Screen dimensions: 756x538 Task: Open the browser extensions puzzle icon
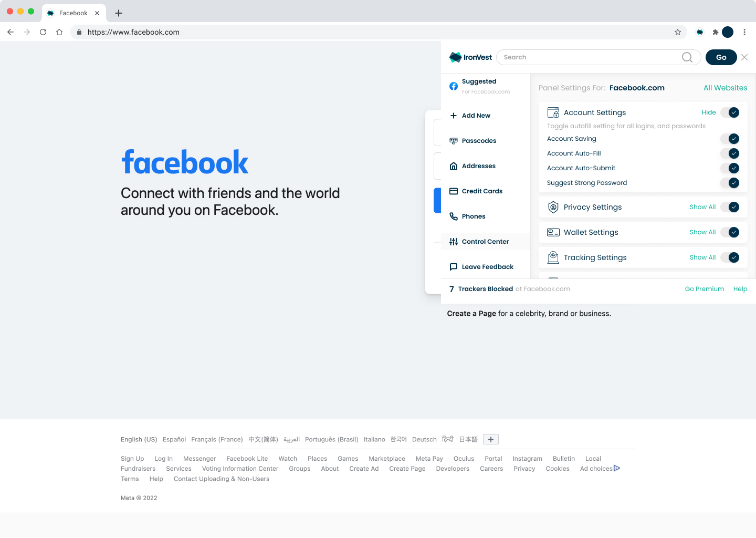coord(715,32)
